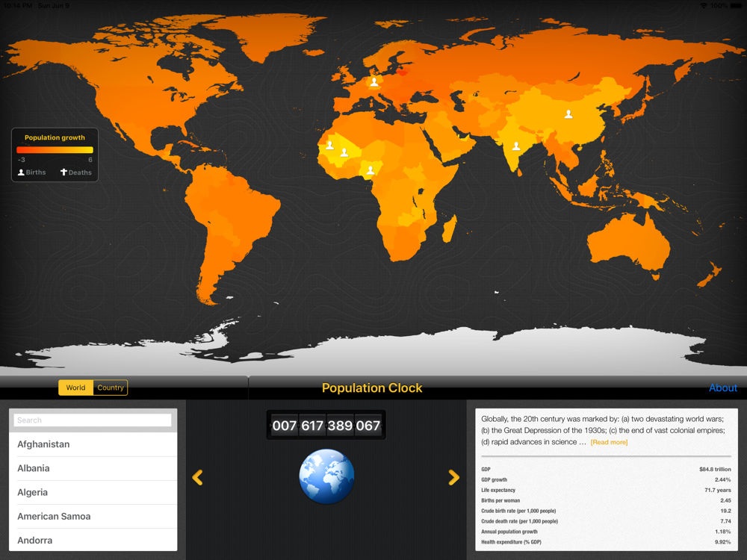747x560 pixels.
Task: Click the 71.7 years value
Action: tap(717, 491)
